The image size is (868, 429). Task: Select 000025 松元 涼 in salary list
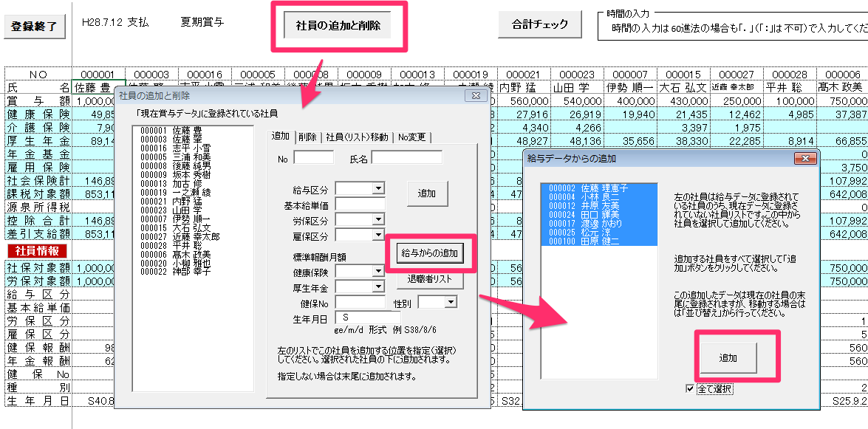[x=599, y=233]
